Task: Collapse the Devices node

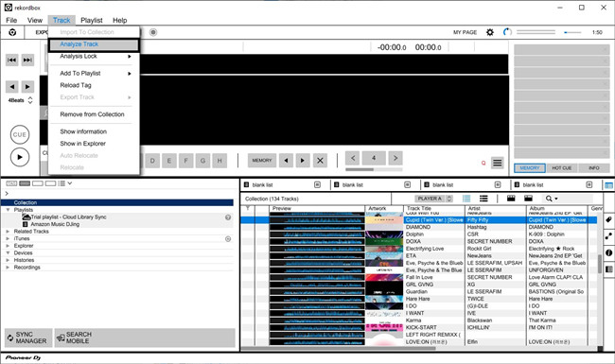Action: [x=8, y=253]
